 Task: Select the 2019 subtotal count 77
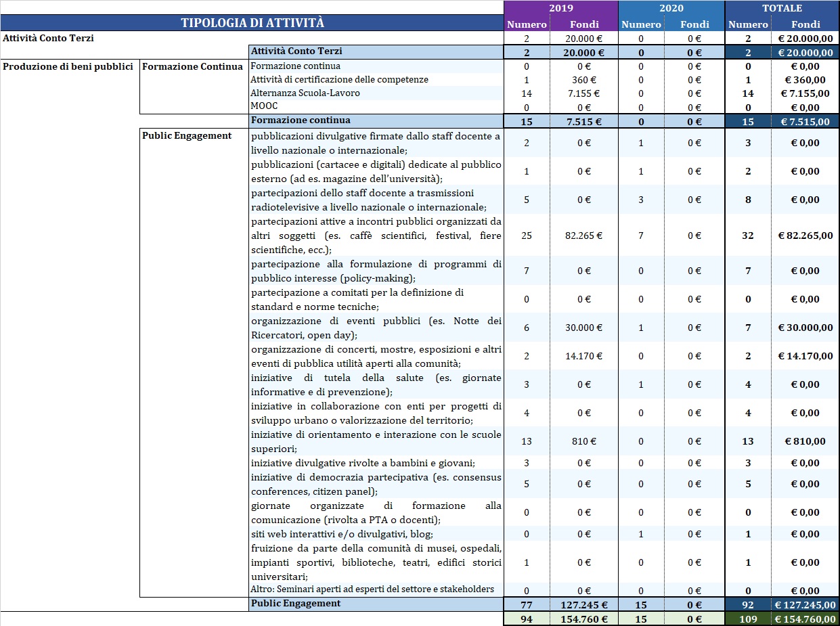[527, 605]
